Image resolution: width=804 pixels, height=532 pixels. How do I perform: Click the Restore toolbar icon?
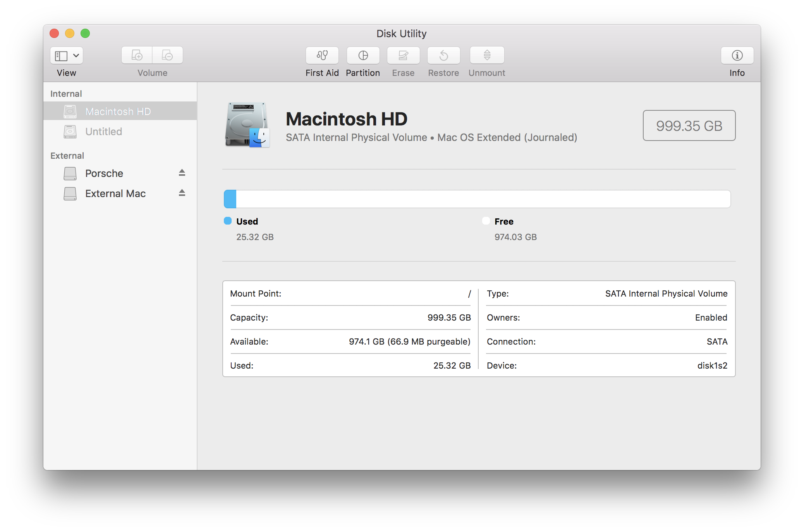(443, 55)
